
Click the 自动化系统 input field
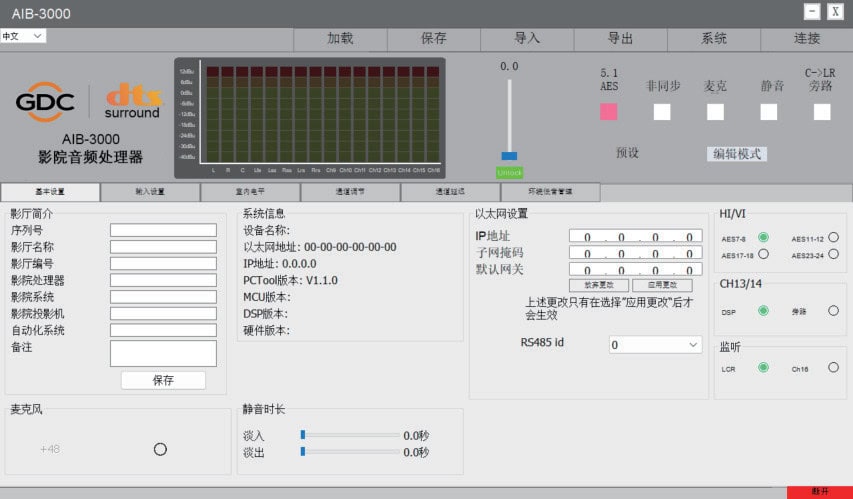tap(163, 330)
